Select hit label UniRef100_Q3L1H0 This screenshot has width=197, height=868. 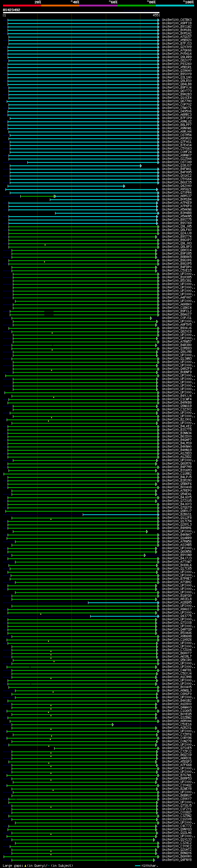[x=177, y=78]
